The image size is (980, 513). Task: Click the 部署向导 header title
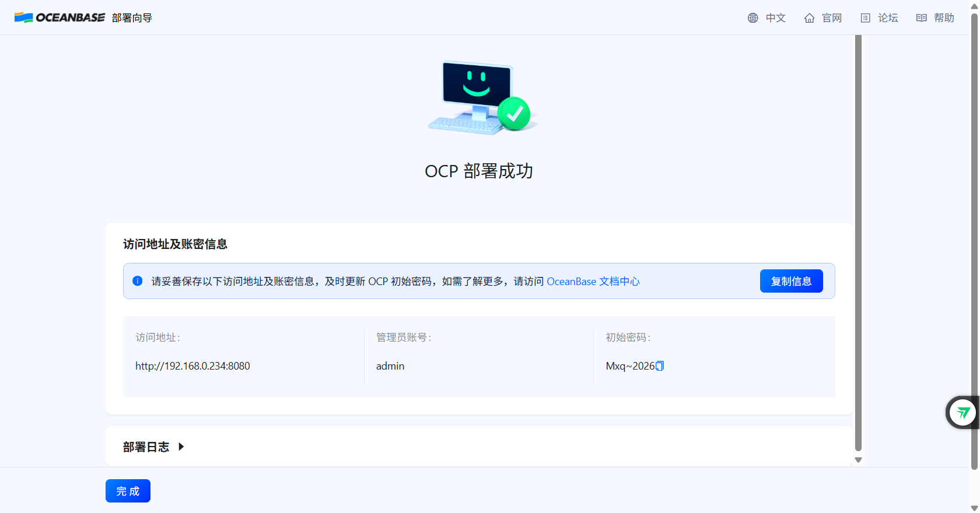(132, 18)
